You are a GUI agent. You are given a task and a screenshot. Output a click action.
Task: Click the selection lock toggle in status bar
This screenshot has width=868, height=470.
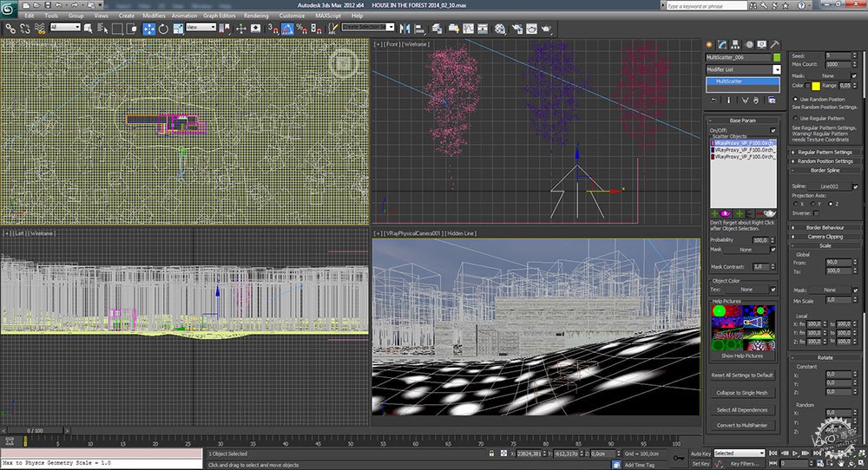coord(491,454)
